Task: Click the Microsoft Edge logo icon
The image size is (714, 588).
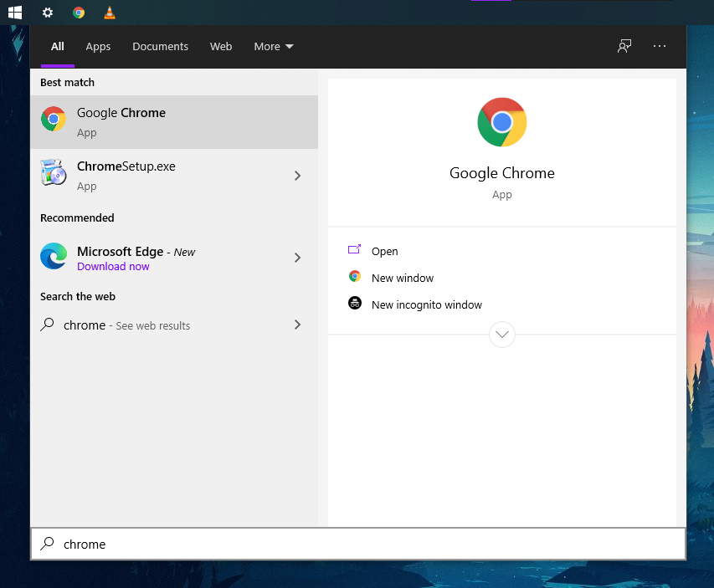Action: click(54, 256)
